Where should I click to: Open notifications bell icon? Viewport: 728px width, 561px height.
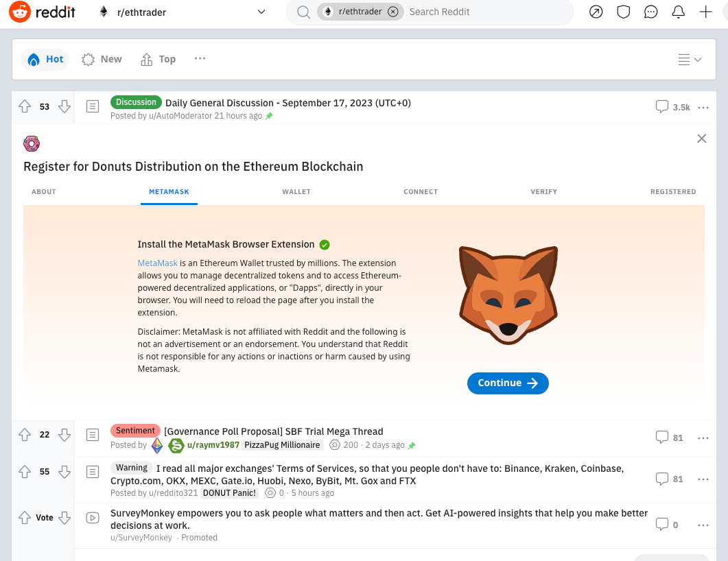679,12
